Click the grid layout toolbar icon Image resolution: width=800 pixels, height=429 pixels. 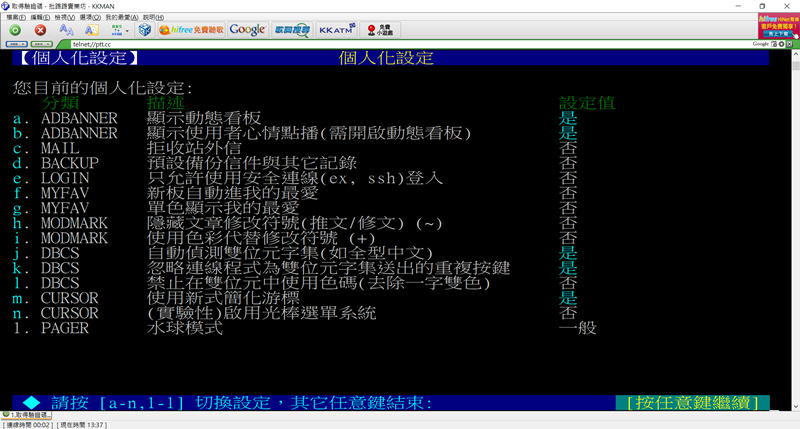[x=117, y=30]
